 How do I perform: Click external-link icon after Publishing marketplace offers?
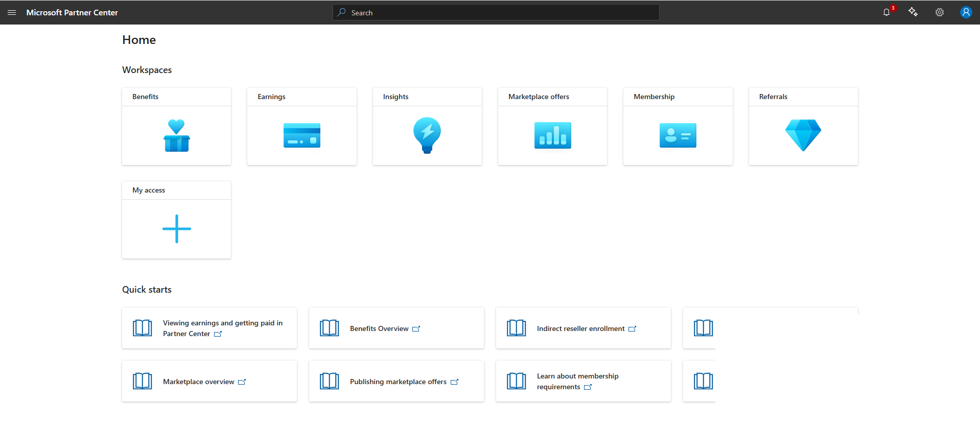(455, 382)
